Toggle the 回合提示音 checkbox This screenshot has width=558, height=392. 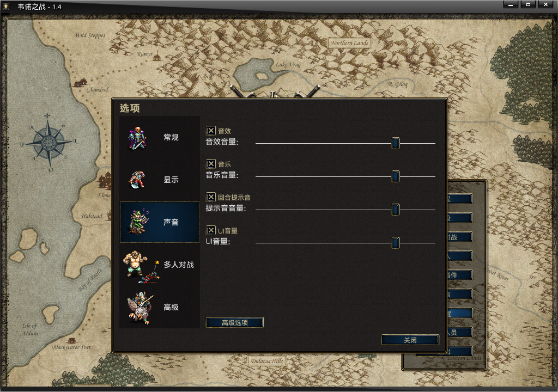(211, 197)
